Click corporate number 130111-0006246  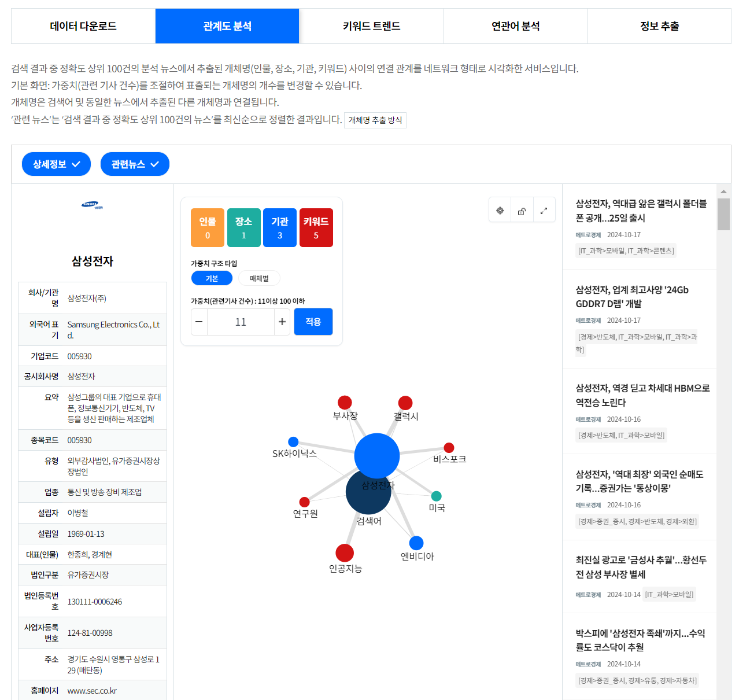pos(94,602)
